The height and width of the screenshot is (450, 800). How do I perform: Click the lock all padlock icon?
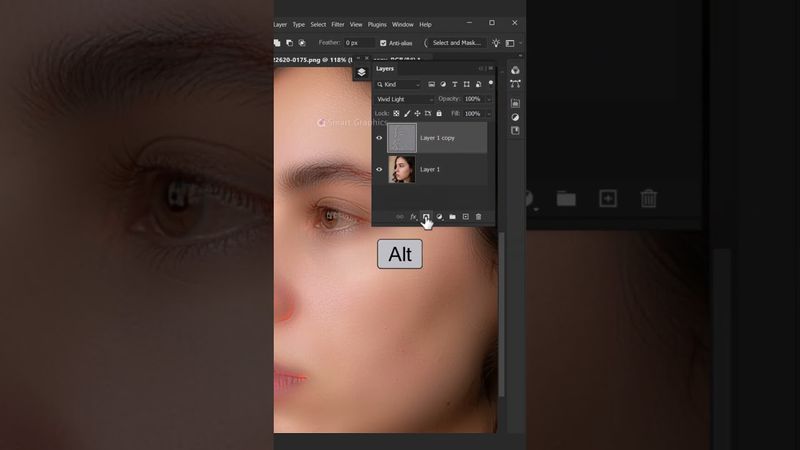point(439,114)
